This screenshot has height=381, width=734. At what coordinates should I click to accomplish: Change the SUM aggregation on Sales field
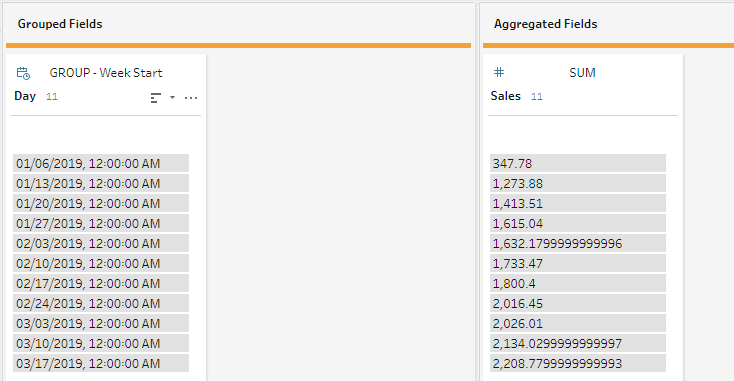click(x=582, y=73)
